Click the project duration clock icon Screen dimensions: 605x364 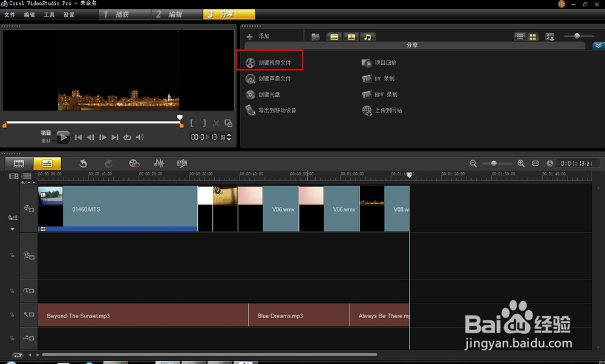pos(550,163)
